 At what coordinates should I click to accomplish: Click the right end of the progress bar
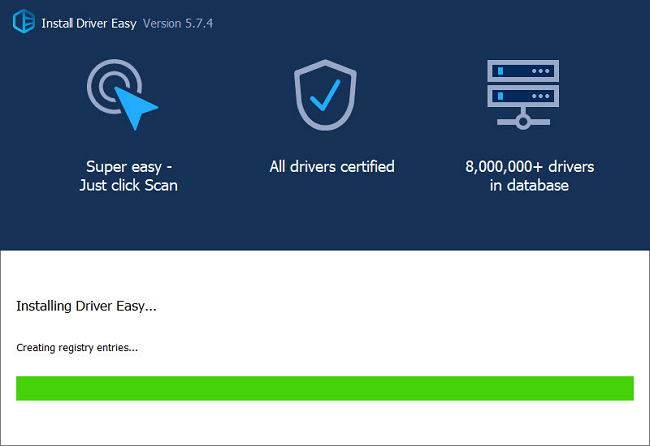(x=626, y=388)
